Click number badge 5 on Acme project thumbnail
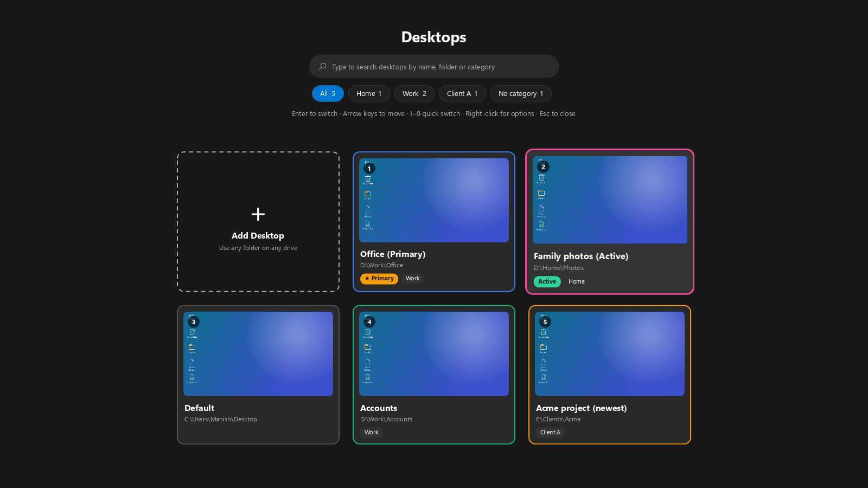This screenshot has width=868, height=488. (545, 322)
